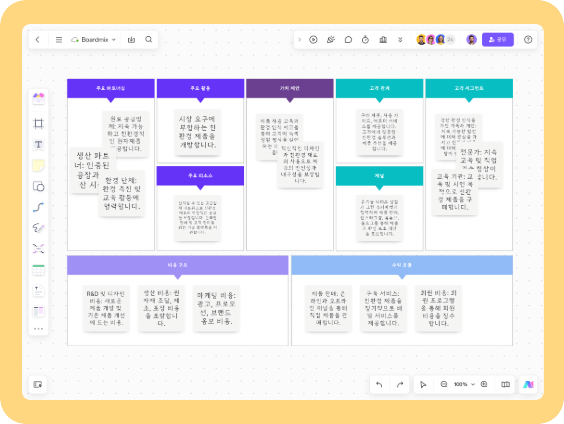564x424 pixels.
Task: Undo the last action
Action: 379,384
